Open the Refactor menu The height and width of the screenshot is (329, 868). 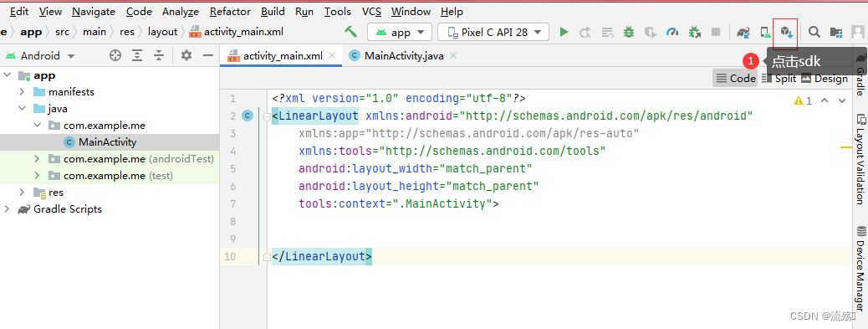click(x=230, y=12)
